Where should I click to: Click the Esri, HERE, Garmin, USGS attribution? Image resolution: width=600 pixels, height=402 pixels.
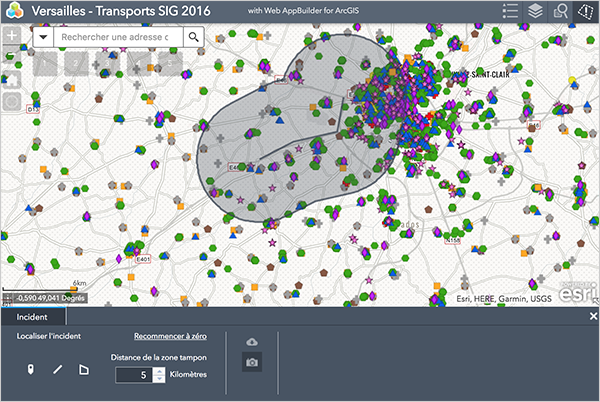(x=504, y=299)
